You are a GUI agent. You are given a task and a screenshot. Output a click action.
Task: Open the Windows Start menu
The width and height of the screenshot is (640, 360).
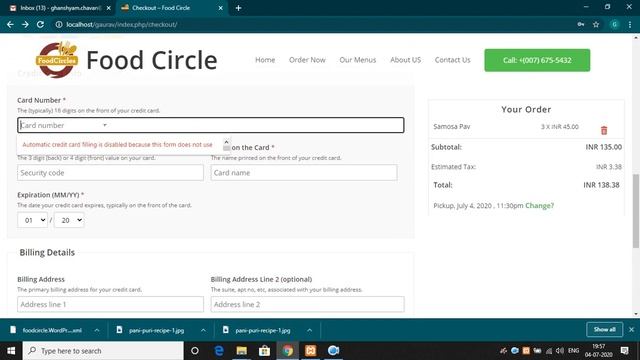pos(11,351)
